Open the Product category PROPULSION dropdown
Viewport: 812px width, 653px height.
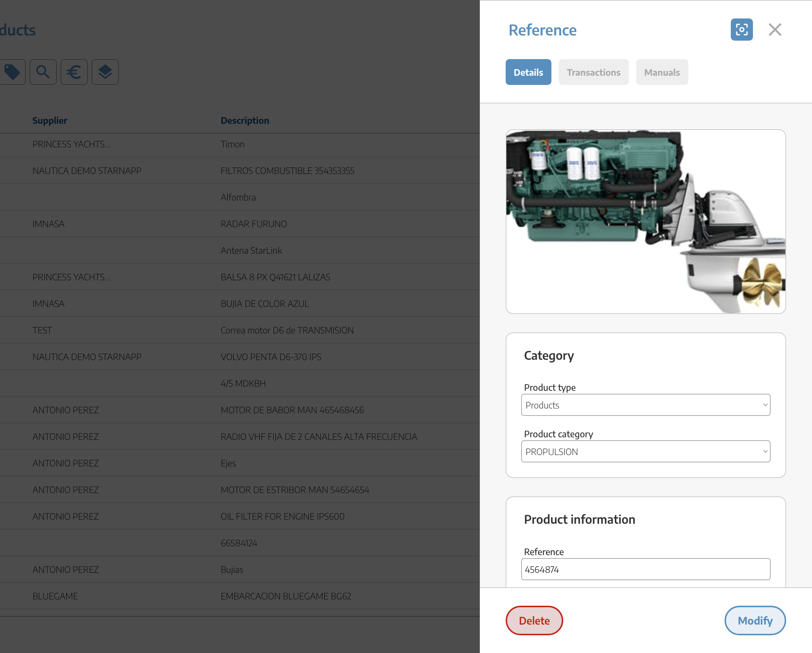[x=646, y=451]
